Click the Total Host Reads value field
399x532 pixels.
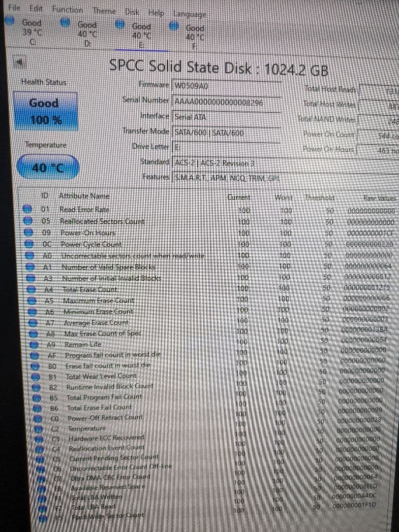coord(379,91)
